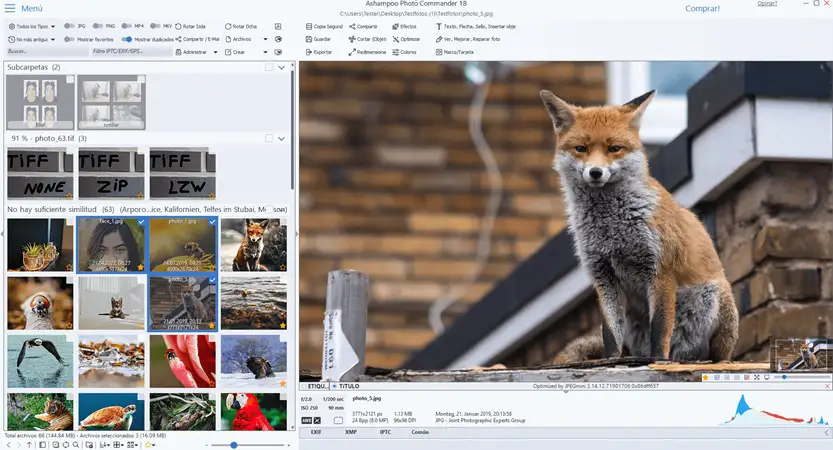Click the fullscreen expand icon under photo preview
The image size is (833, 450).
[756, 377]
